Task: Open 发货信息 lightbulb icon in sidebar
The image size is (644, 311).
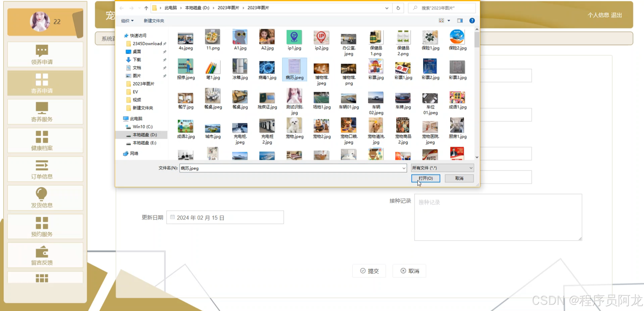Action: tap(42, 194)
